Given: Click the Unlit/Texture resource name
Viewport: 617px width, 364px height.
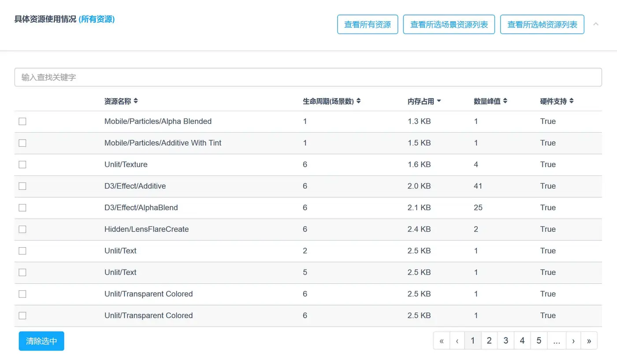Looking at the screenshot, I should (x=126, y=164).
